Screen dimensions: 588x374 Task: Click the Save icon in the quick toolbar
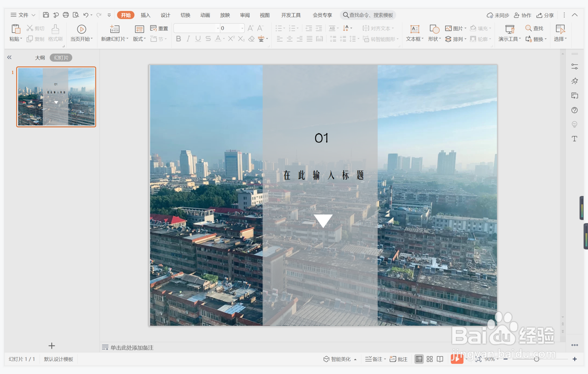point(46,15)
